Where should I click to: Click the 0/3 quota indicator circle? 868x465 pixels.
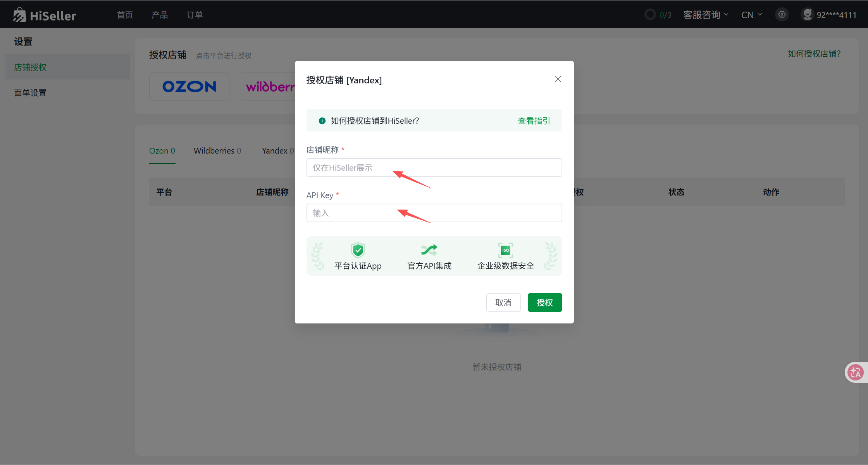[x=650, y=15]
